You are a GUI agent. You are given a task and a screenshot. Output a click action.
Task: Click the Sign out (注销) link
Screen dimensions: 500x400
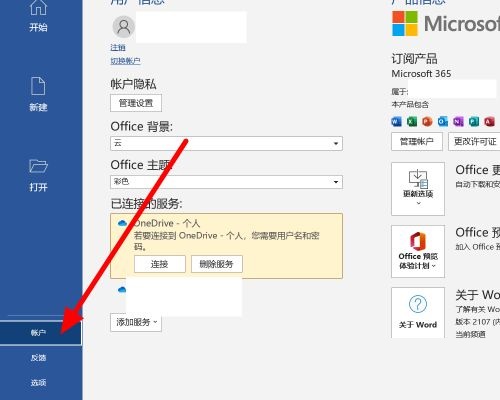coord(118,48)
